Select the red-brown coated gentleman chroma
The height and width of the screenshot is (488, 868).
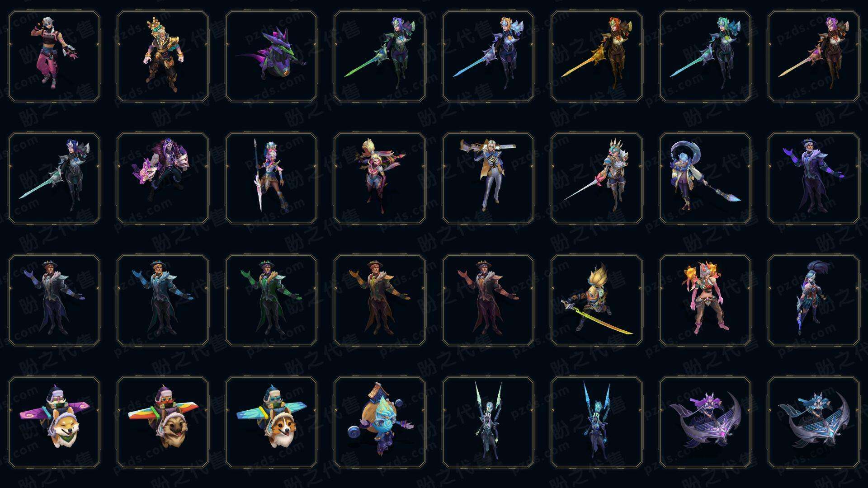click(x=488, y=300)
